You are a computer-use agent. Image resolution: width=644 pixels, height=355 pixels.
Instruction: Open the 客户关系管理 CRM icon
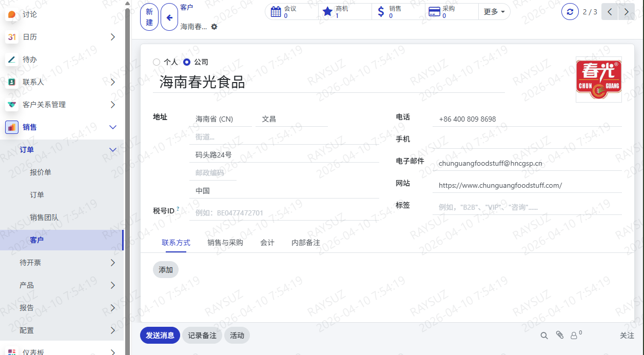pos(12,105)
